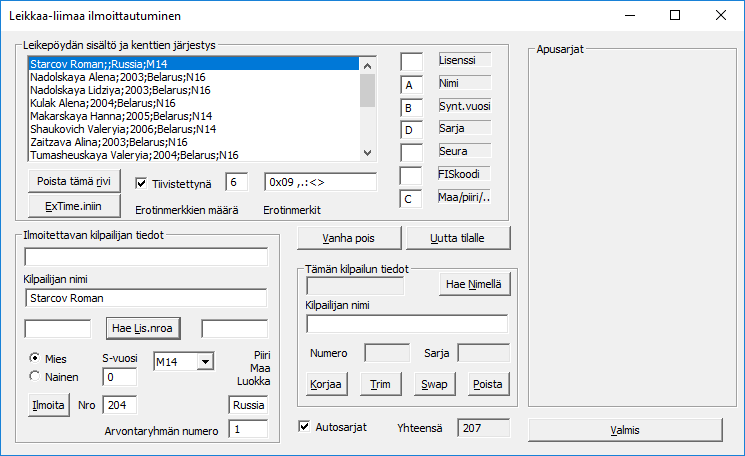Click the Kilpailijan nimi field with Starcov Roman
This screenshot has height=456, width=745.
pyautogui.click(x=145, y=298)
